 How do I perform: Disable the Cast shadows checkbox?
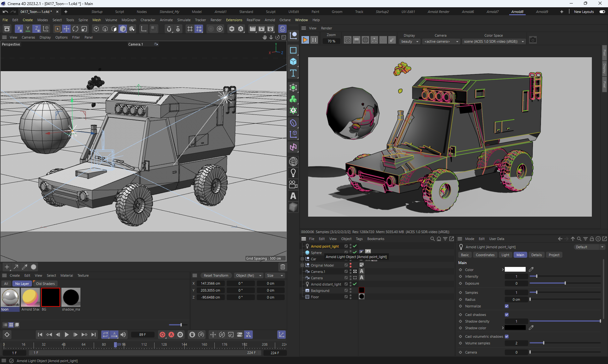coord(507,315)
